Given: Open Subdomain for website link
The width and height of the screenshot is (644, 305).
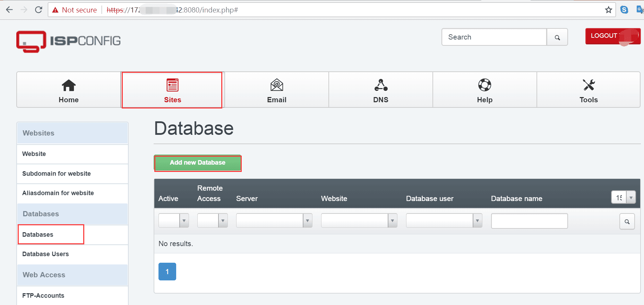Looking at the screenshot, I should click(x=72, y=174).
